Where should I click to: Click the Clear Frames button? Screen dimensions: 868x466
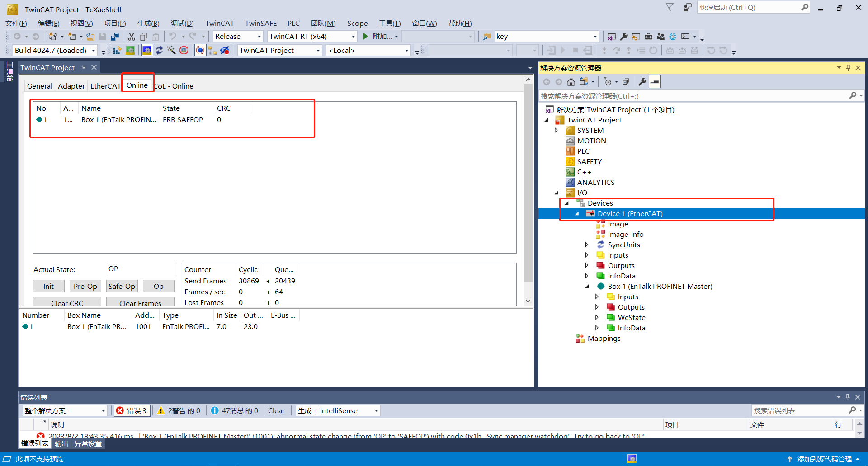pyautogui.click(x=140, y=302)
